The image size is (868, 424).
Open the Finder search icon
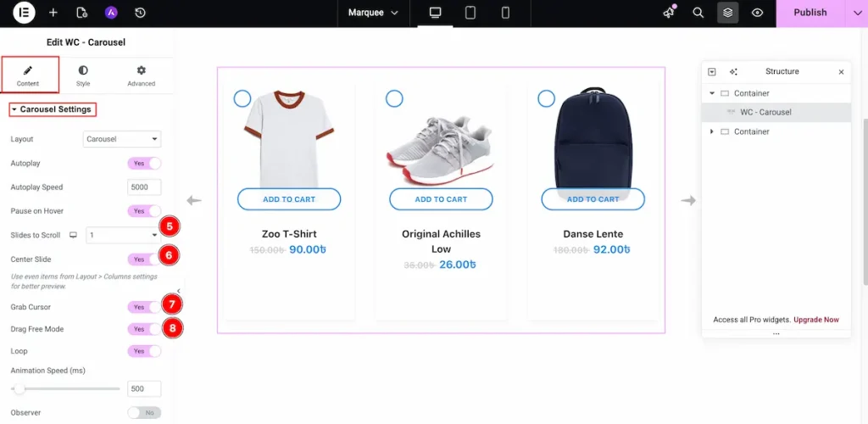pyautogui.click(x=698, y=13)
